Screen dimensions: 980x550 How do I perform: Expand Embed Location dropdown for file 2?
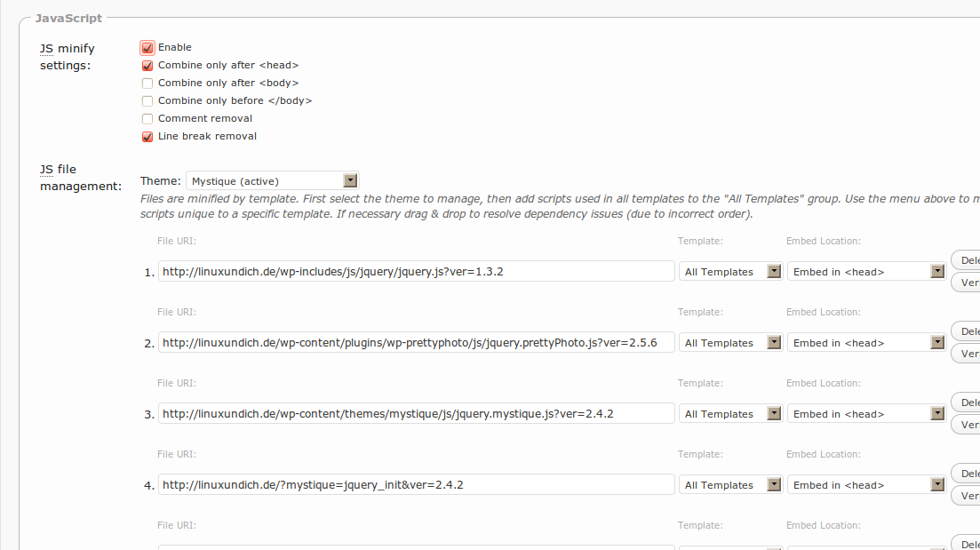click(x=865, y=343)
